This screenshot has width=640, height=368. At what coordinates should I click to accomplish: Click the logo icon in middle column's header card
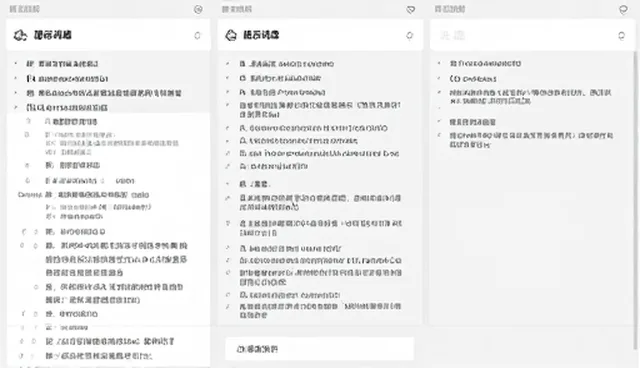(231, 35)
